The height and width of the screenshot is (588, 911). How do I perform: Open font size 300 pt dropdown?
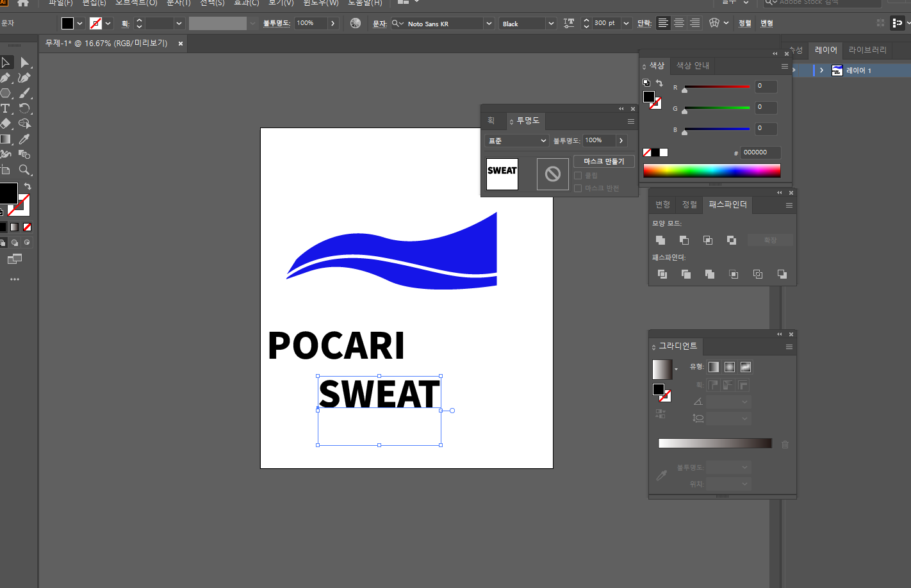tap(627, 23)
